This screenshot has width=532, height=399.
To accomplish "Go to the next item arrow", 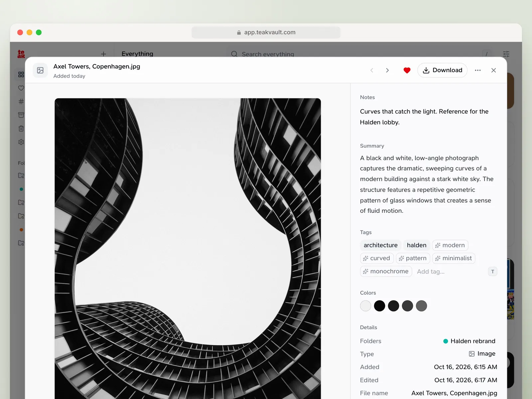I will click(387, 70).
